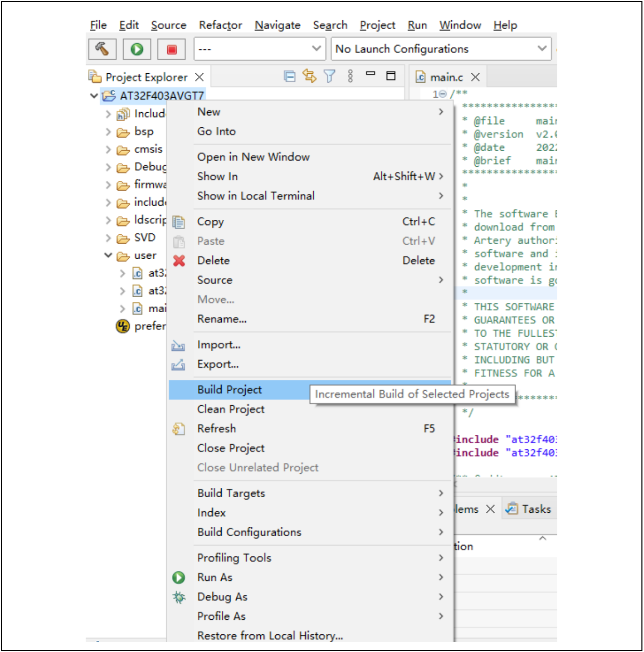Open Profile As submenu
Viewport: 644px width, 652px height.
point(310,617)
